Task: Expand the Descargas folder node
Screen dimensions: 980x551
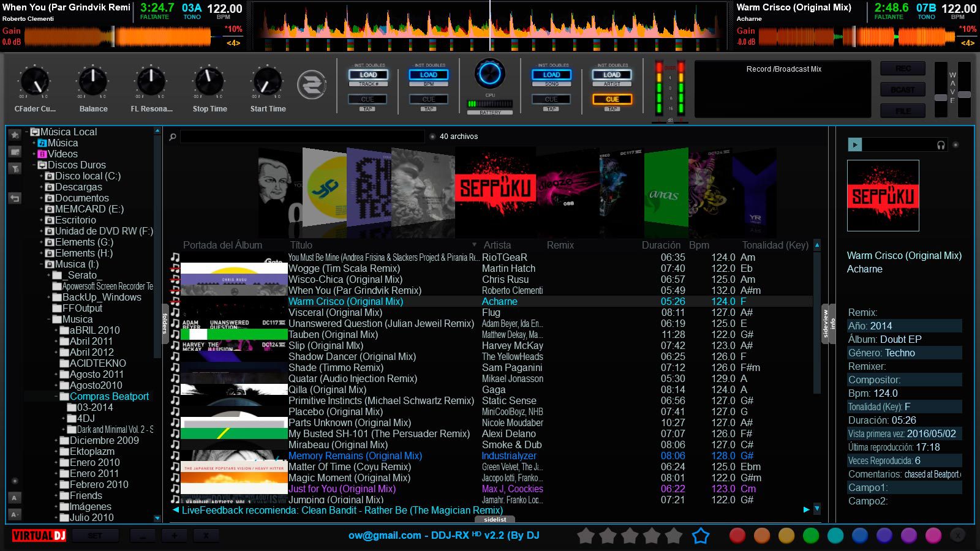Action: [x=42, y=187]
